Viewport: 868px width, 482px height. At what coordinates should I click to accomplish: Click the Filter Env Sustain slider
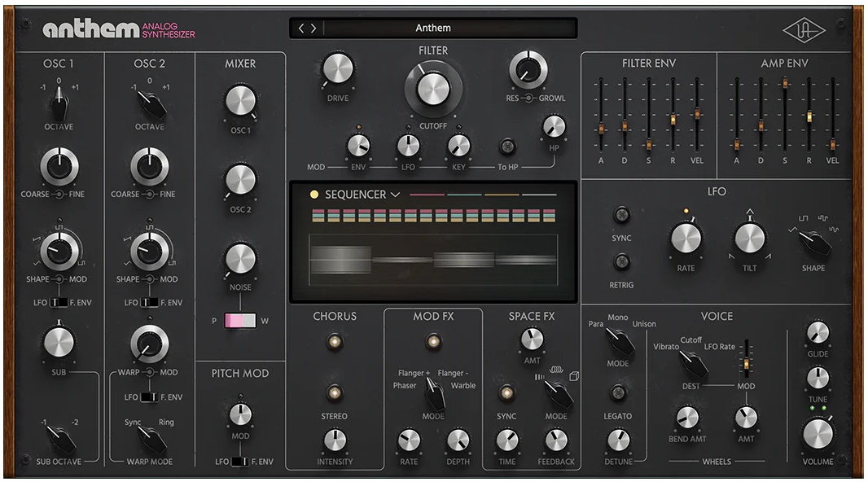[x=649, y=145]
